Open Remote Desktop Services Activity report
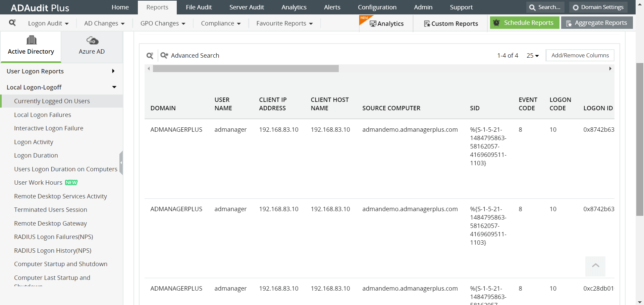Viewport: 644px width, 305px height. 61,196
